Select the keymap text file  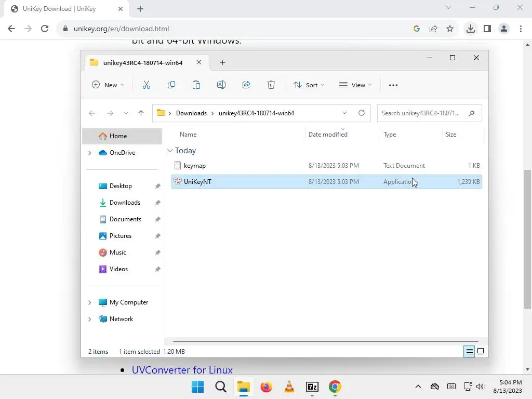click(x=327, y=166)
